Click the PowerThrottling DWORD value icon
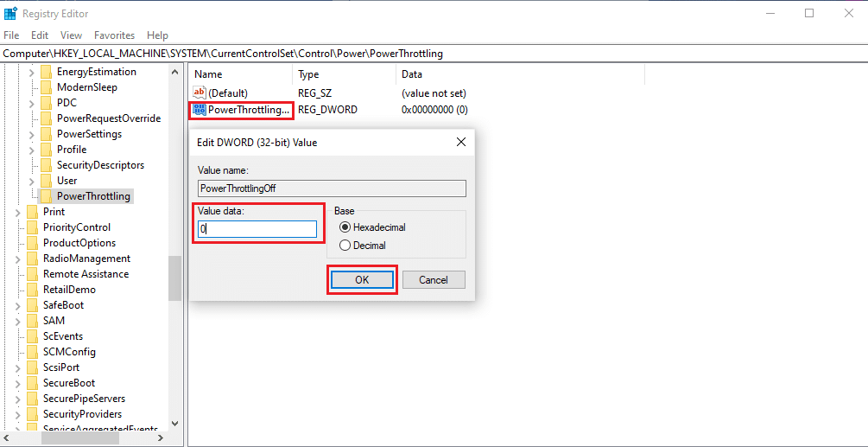The height and width of the screenshot is (447, 868). click(x=200, y=110)
